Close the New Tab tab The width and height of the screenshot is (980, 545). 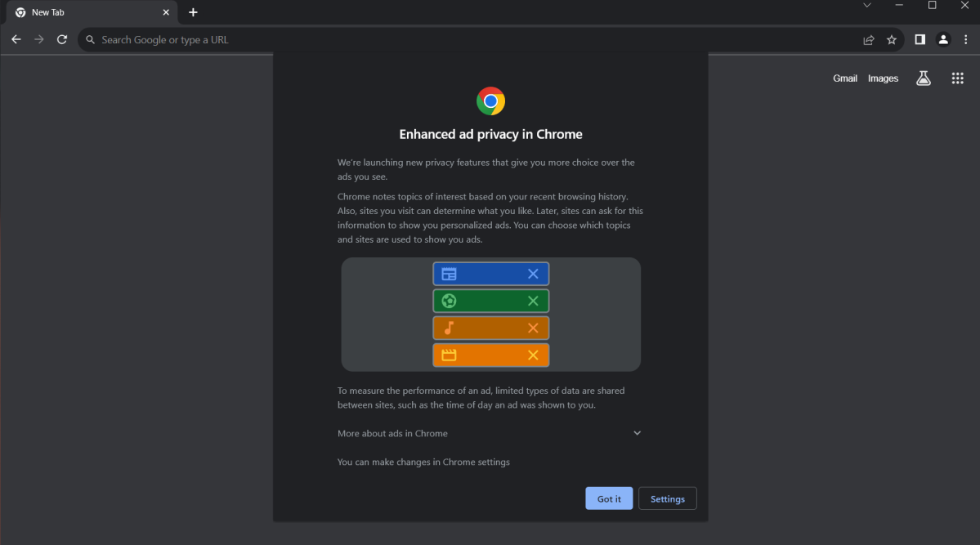tap(166, 12)
